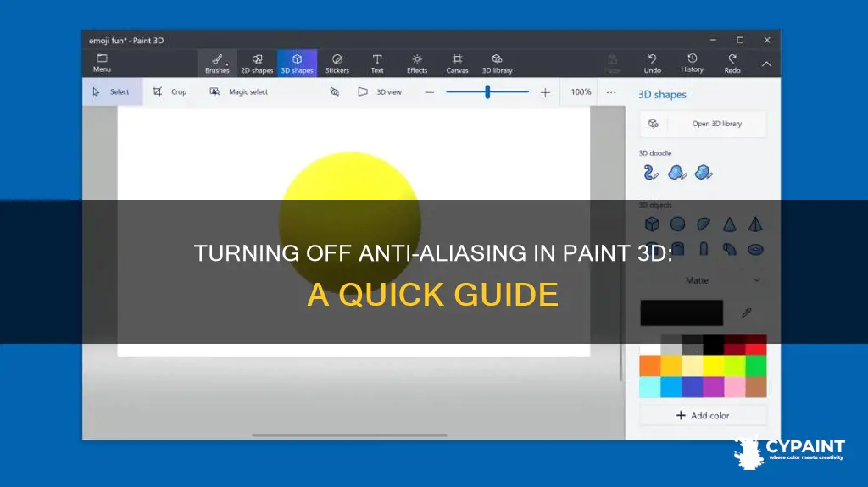Maximize the Paint 3D window

(740, 40)
